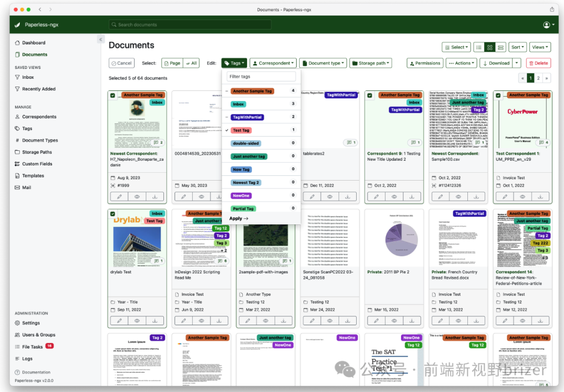
Task: Open the Views dropdown
Action: (x=540, y=47)
